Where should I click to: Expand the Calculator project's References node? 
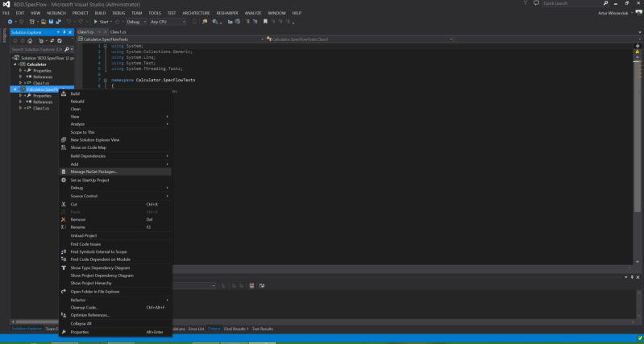pos(20,77)
